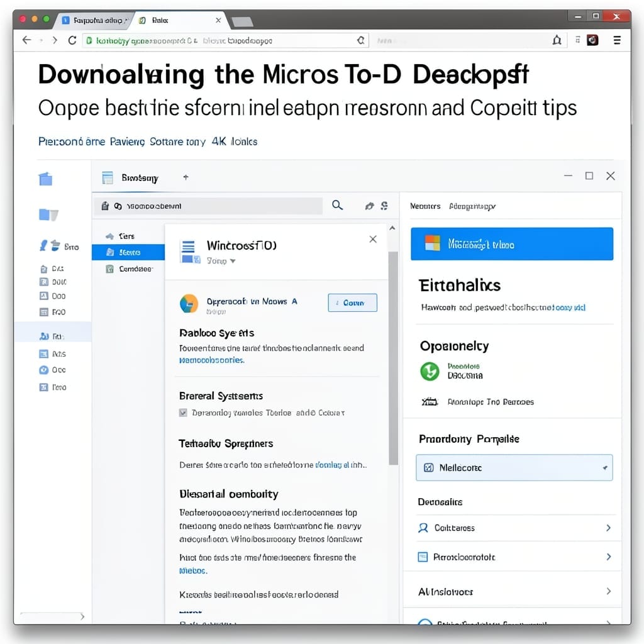Image resolution: width=644 pixels, height=644 pixels.
Task: Open the 'Mlebos.' link
Action: 193,570
